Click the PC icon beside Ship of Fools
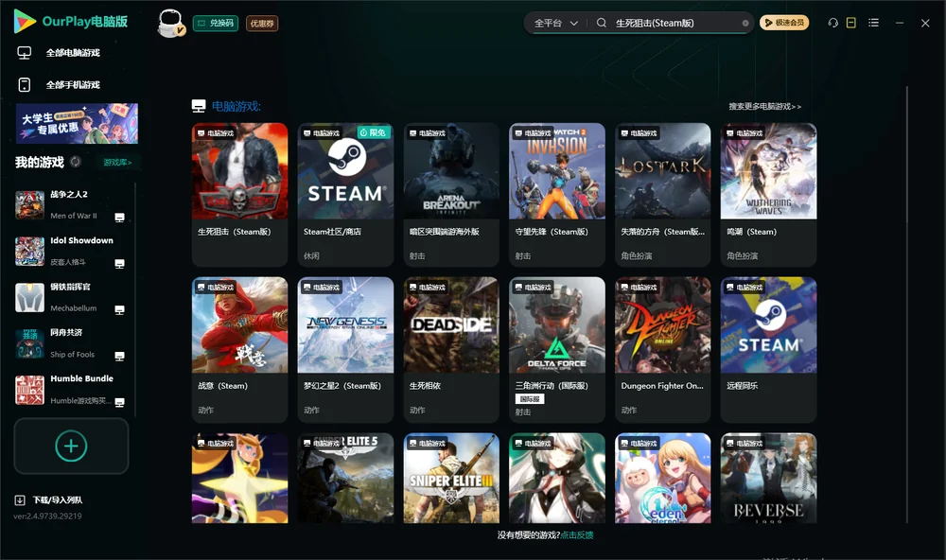 pos(119,356)
